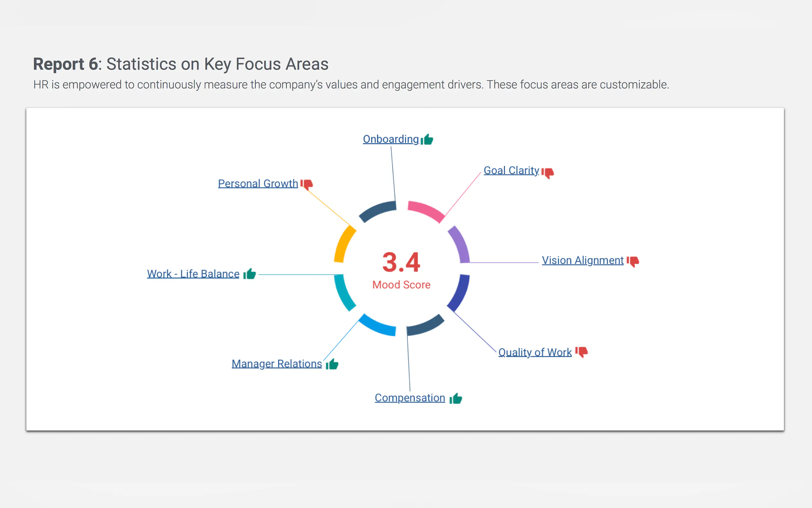Click the 3.4 Mood Score center value

401,262
